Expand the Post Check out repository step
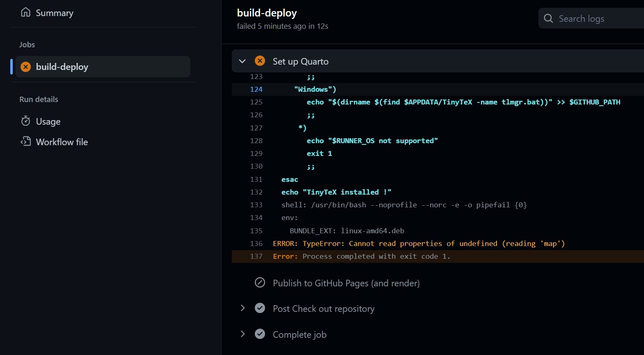The width and height of the screenshot is (644, 355). (x=242, y=308)
